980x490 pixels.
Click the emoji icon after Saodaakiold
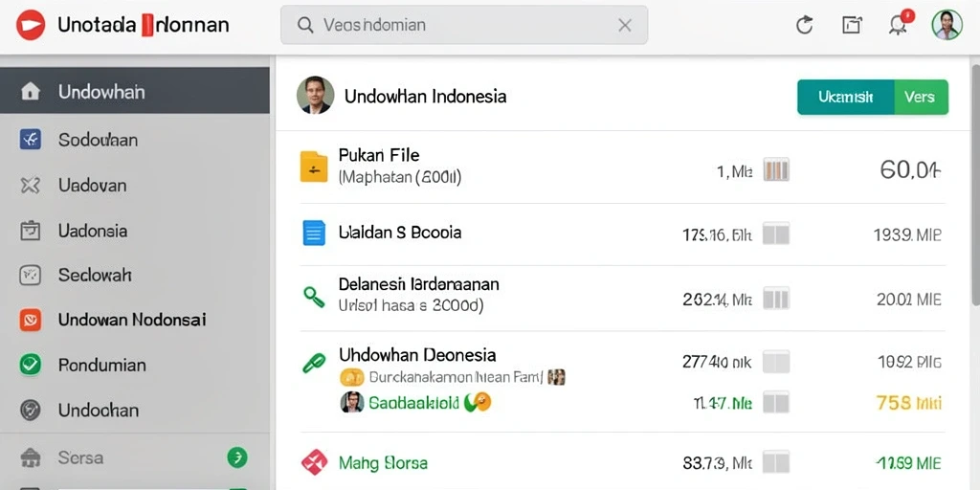pos(479,402)
